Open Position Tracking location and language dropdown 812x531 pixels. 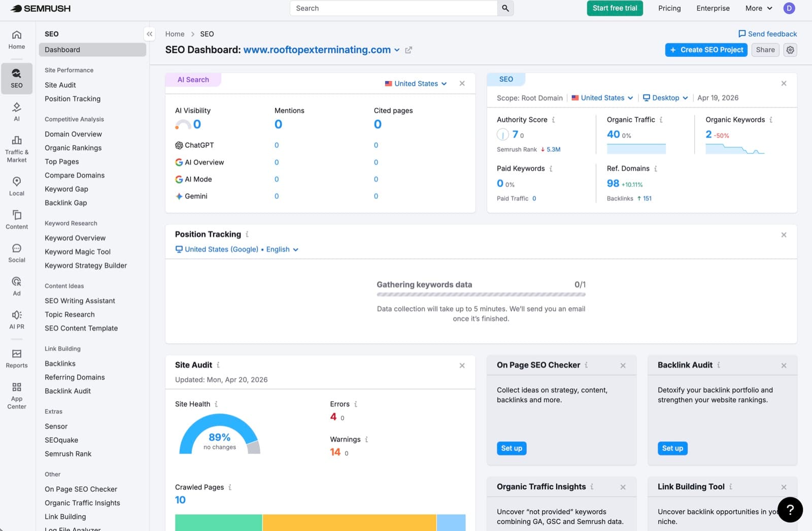tap(237, 249)
